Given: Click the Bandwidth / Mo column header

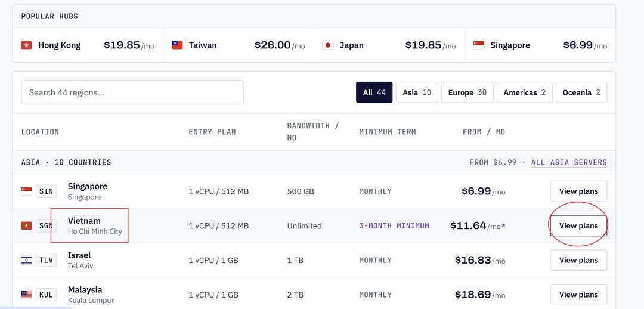Looking at the screenshot, I should click(313, 132).
